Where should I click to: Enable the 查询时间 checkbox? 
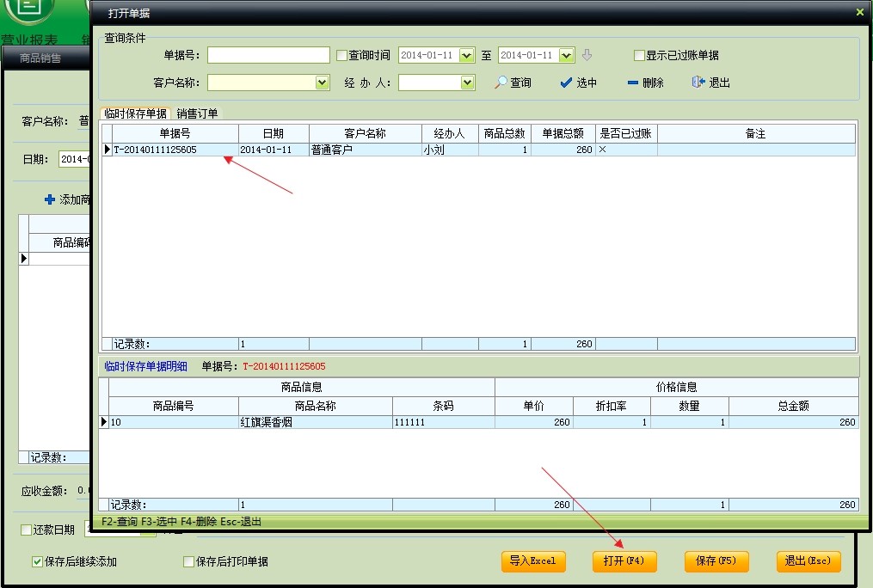[x=341, y=55]
